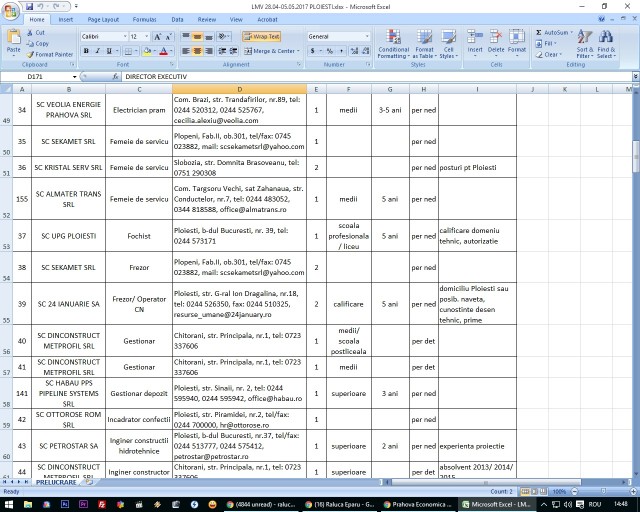Click the Insert Function fx button
Viewport: 640px width, 512px height.
(x=116, y=77)
